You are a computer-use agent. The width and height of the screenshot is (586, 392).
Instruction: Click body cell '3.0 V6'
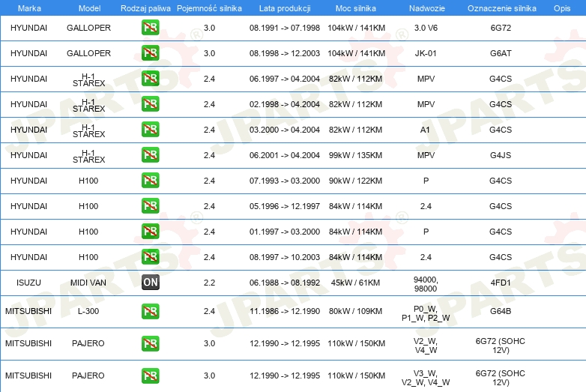(x=426, y=28)
